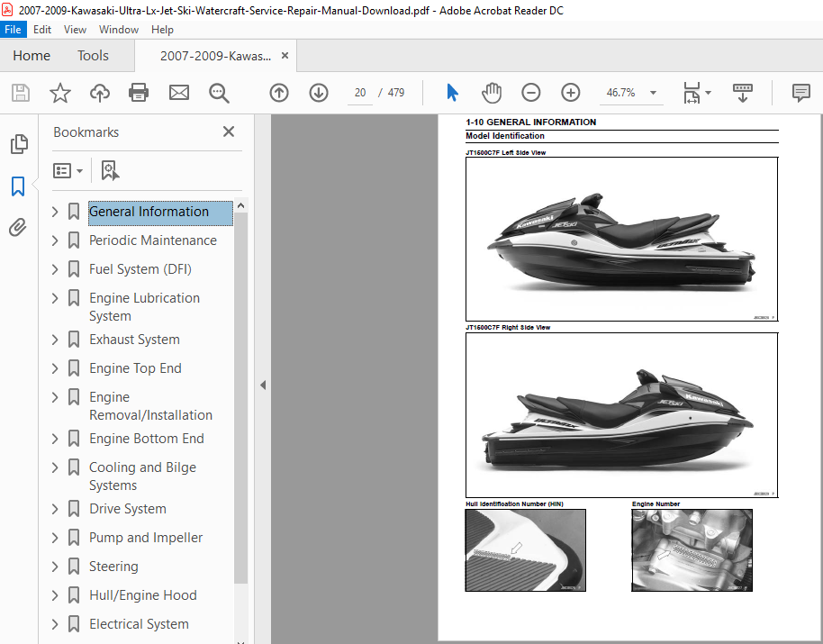
Task: Click the bookmarks panel scrollbar thumb
Action: click(x=241, y=397)
